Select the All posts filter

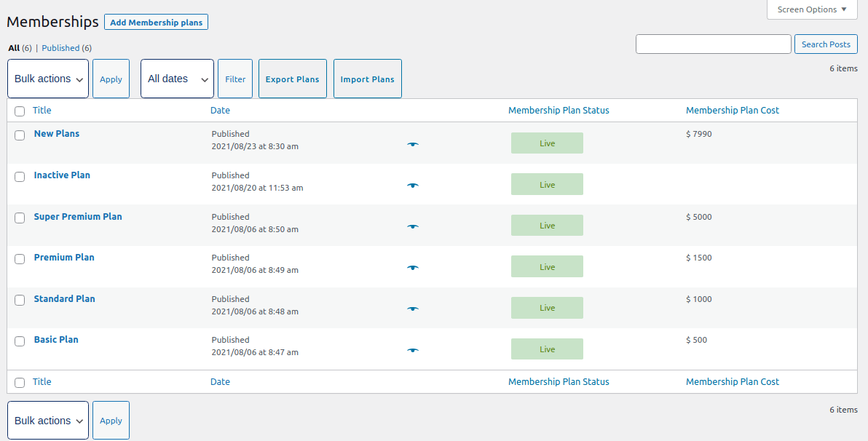[12, 48]
